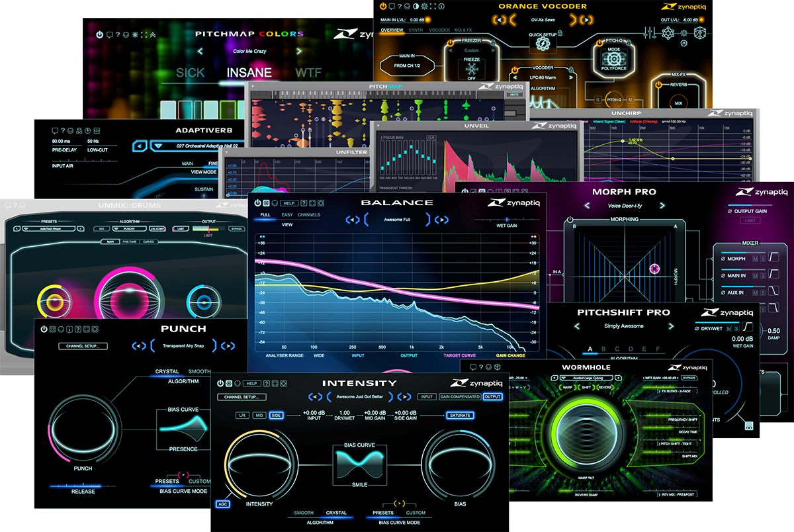Screen dimensions: 794x532
Task: Open Quick Setup gear in Orange Vocoder
Action: point(543,44)
